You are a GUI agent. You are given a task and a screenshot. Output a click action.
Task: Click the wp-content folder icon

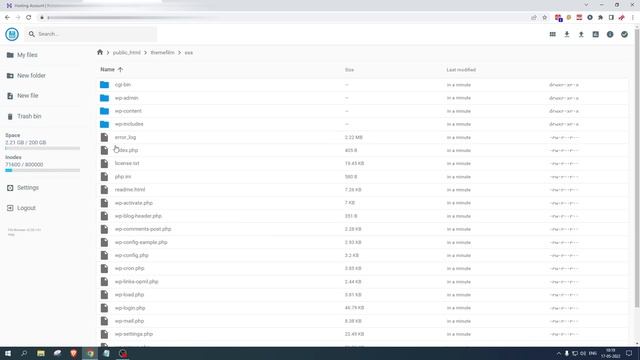pyautogui.click(x=104, y=111)
